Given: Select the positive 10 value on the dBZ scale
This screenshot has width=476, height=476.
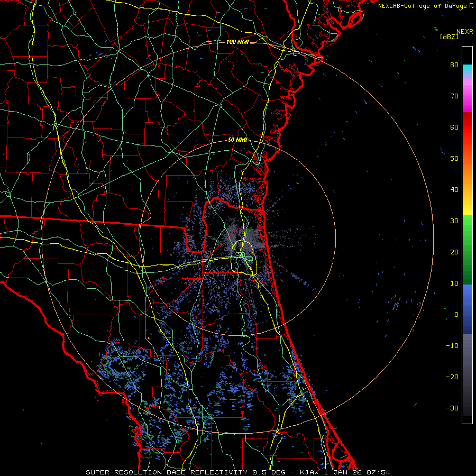Looking at the screenshot, I should [454, 283].
